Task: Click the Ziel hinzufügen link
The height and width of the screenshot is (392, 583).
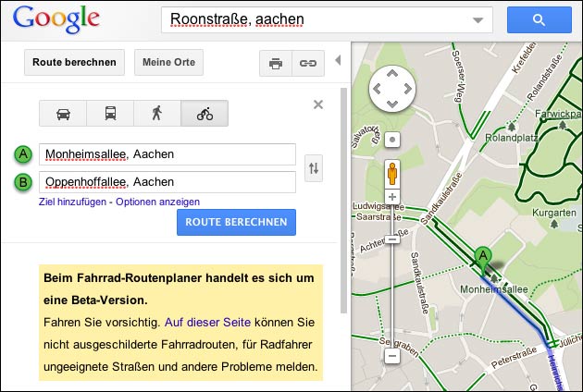Action: (x=72, y=202)
